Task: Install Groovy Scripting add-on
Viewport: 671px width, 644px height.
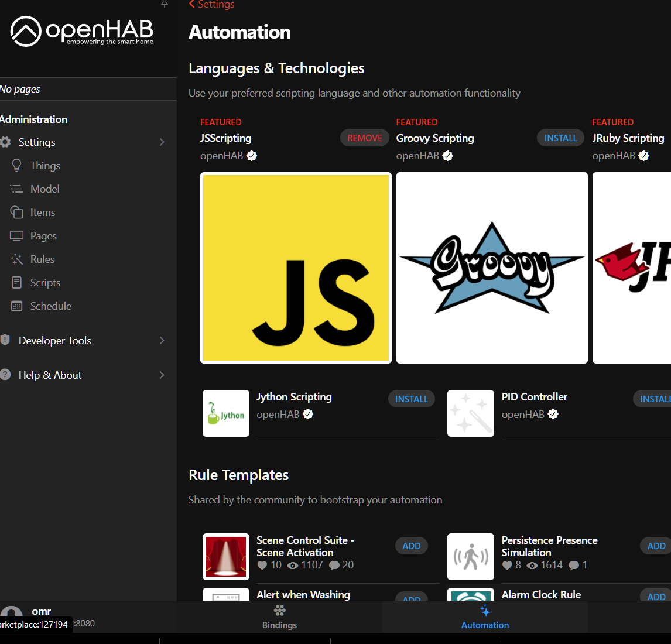Action: point(560,138)
